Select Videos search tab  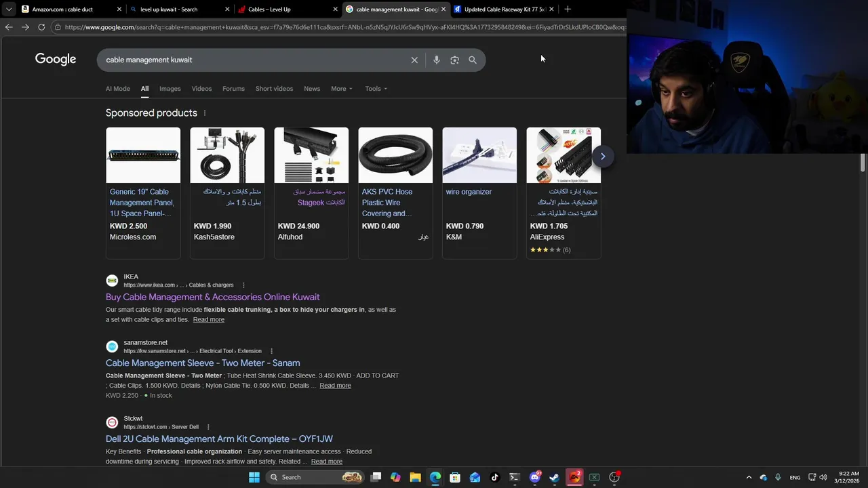(201, 89)
